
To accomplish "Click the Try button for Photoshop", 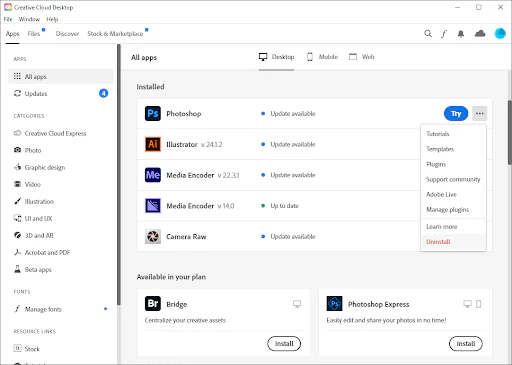I will pos(456,114).
